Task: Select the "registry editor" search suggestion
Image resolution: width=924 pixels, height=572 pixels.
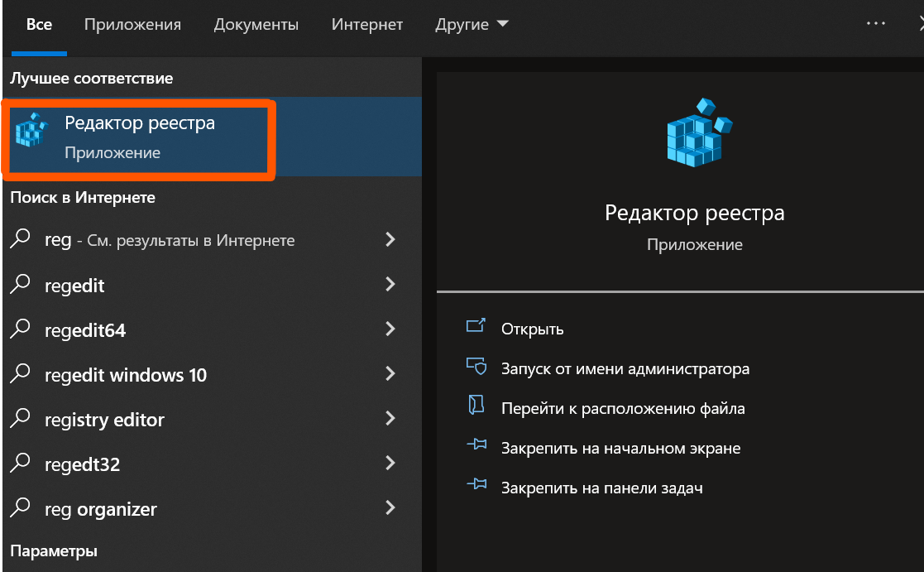Action: [104, 420]
